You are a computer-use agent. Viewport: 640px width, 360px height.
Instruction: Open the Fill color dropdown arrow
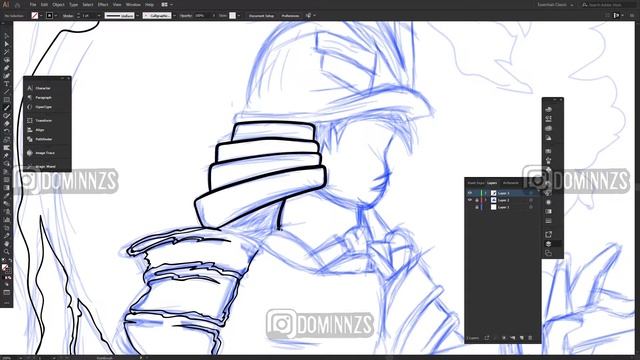pyautogui.click(x=41, y=16)
